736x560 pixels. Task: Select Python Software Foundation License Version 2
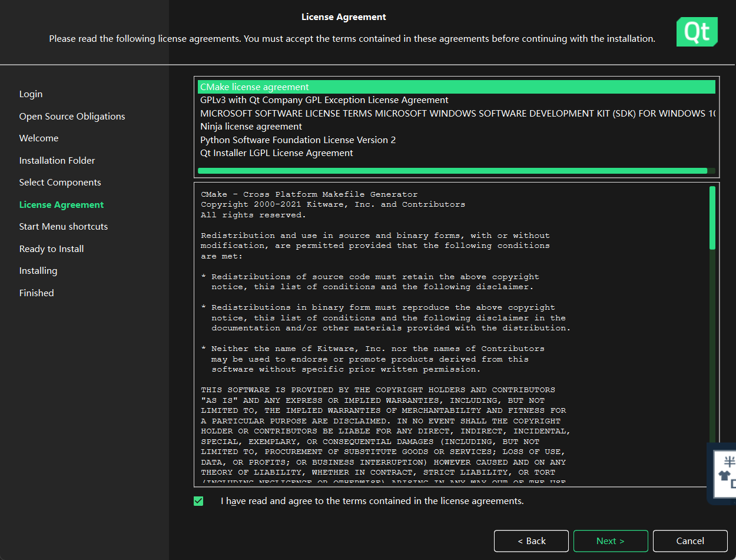point(456,140)
